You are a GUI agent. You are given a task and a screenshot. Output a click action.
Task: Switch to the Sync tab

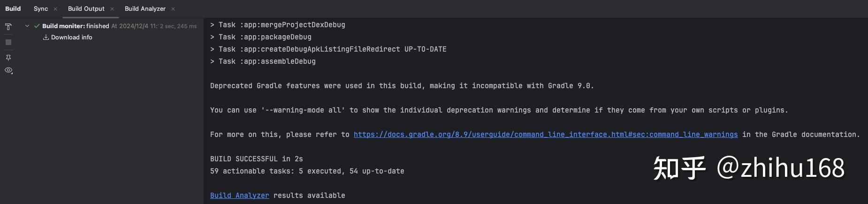click(x=41, y=9)
